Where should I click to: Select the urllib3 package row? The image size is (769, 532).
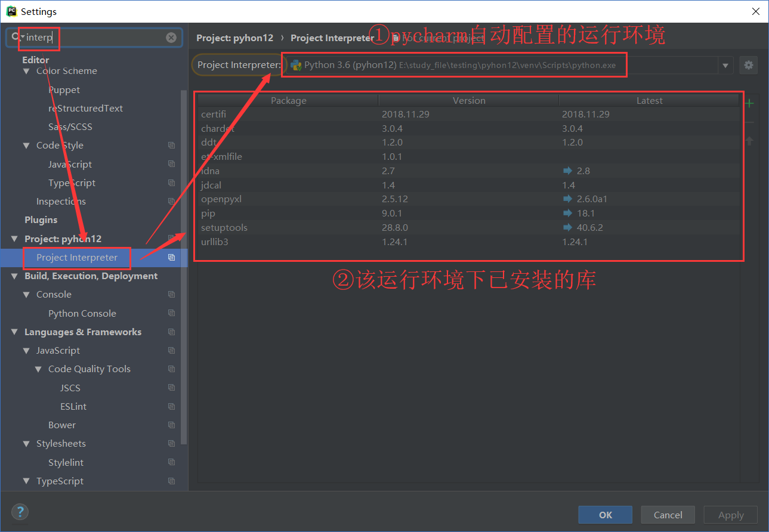pyautogui.click(x=469, y=242)
